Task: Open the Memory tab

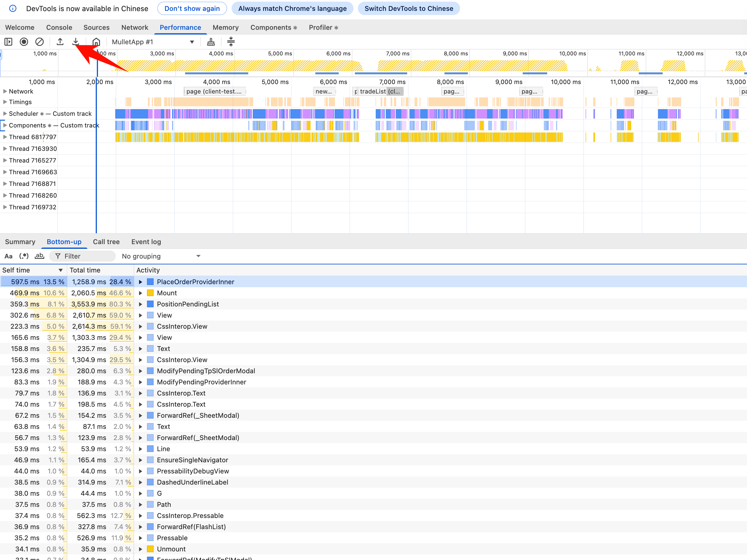Action: (x=226, y=27)
